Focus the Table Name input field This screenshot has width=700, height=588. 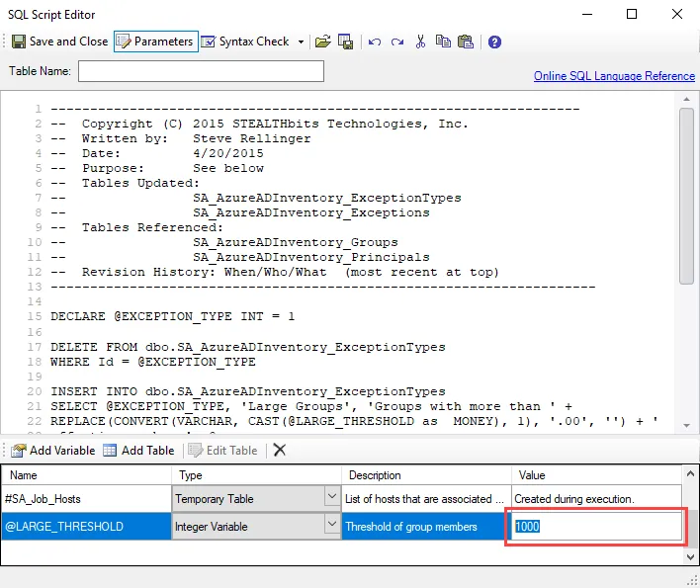[201, 71]
